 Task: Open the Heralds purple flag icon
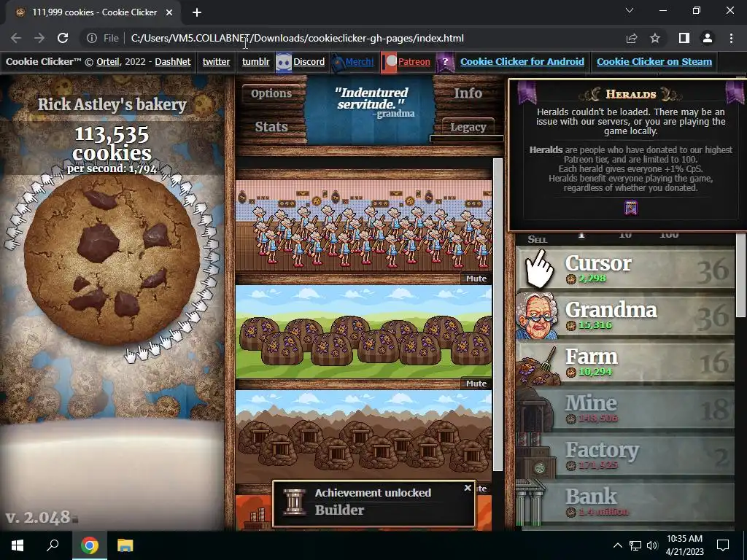tap(445, 63)
